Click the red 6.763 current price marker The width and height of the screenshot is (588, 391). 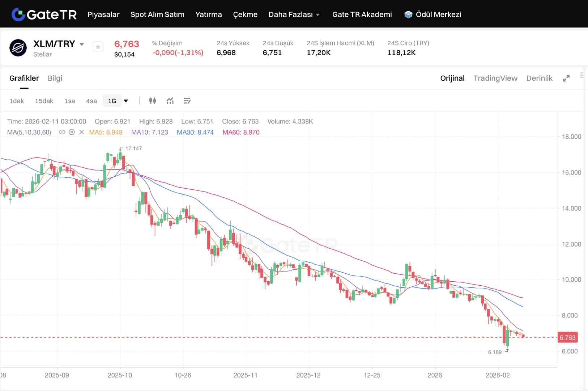[567, 337]
